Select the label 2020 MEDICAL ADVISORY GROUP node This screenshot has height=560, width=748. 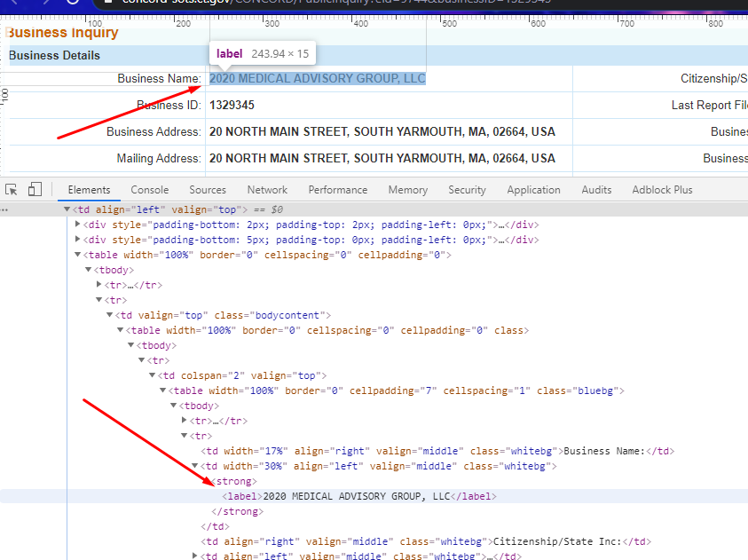[359, 496]
